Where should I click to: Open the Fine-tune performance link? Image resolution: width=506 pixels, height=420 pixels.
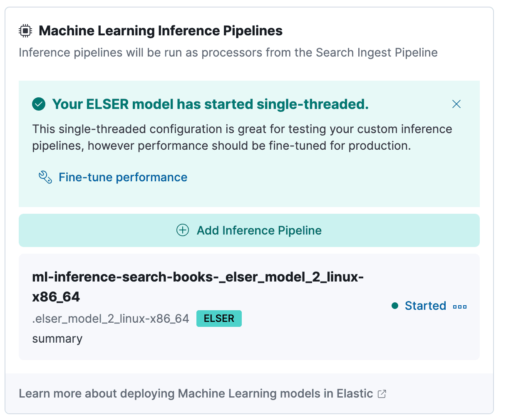[x=122, y=177]
